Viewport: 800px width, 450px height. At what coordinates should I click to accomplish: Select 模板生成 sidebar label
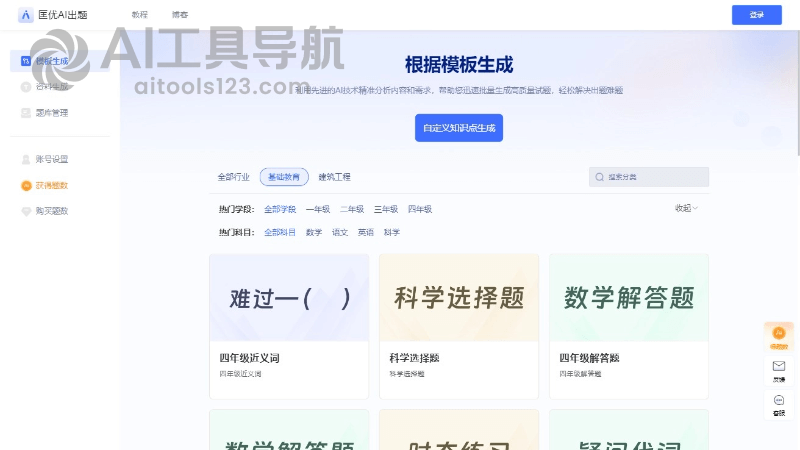52,61
